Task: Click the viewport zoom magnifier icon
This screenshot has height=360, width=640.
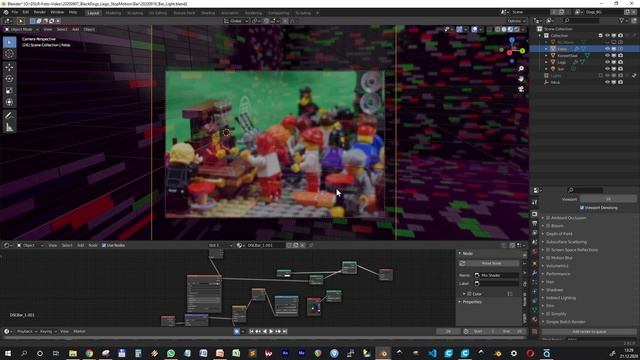Action: [521, 69]
